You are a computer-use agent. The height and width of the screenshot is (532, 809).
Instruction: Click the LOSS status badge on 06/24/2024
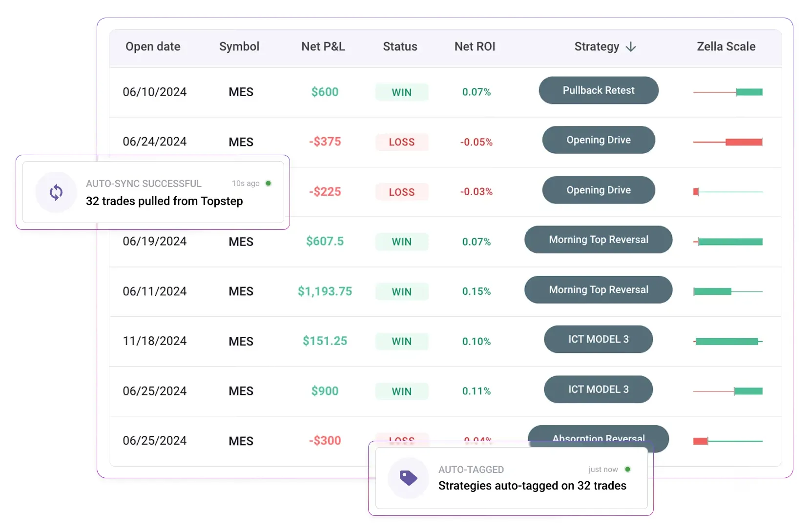coord(402,142)
